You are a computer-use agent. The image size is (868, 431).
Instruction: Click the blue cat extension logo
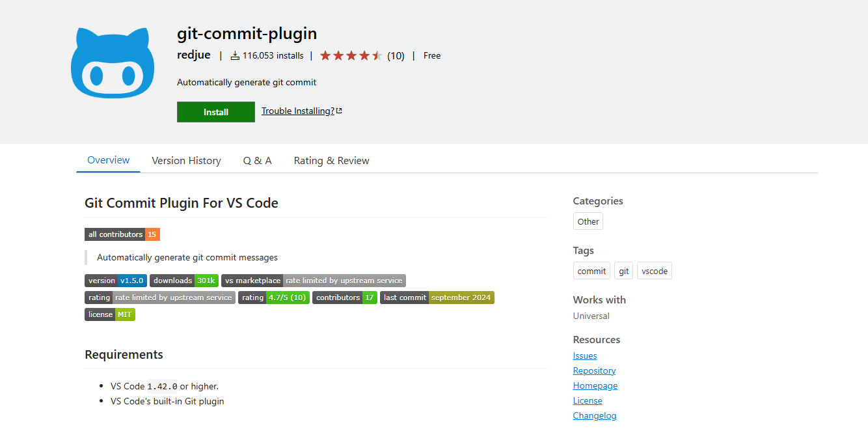113,63
